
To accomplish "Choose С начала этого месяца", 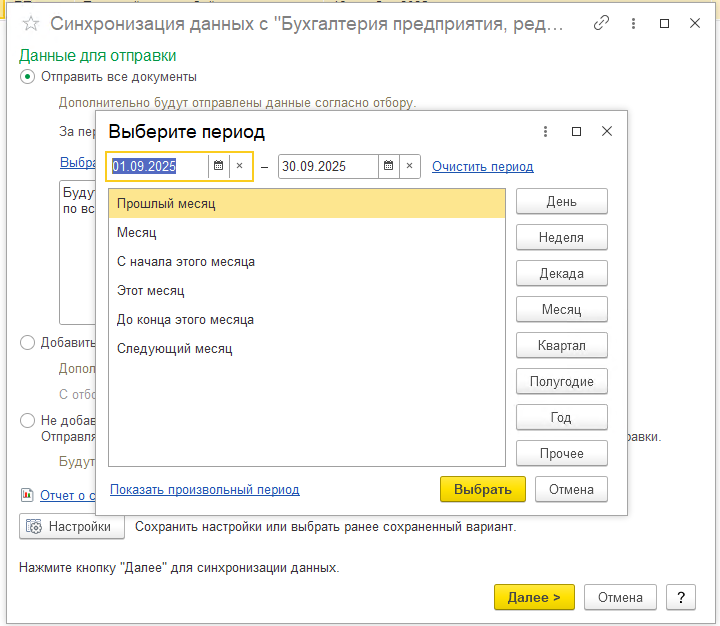I will pyautogui.click(x=307, y=261).
